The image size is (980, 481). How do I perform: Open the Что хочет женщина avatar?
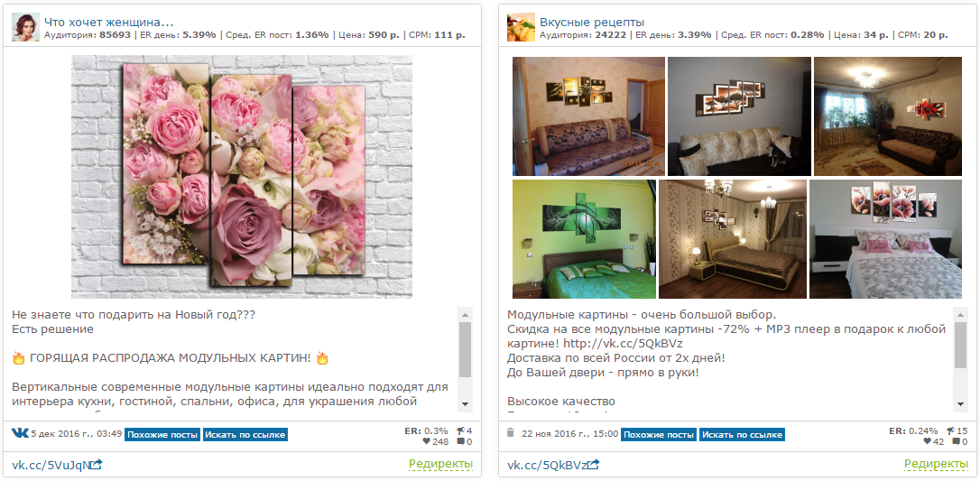[25, 27]
